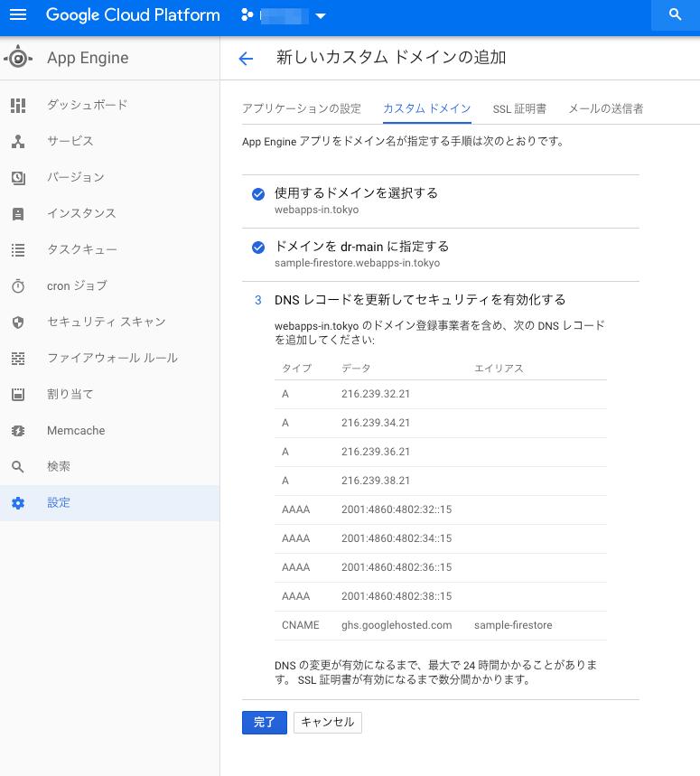
Task: Open バージョン in the sidebar
Action: tap(110, 177)
